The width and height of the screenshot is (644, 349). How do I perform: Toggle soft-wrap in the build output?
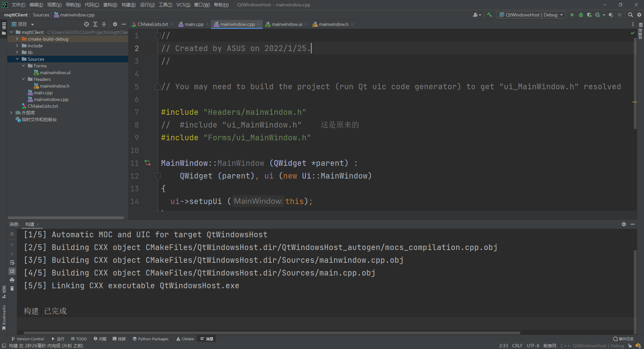coord(12,262)
